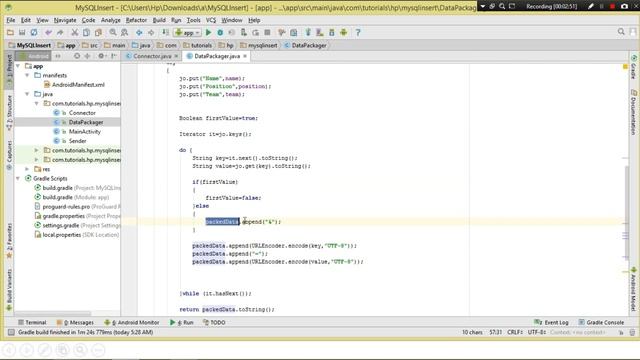Open the Terminal tool window
The width and height of the screenshot is (640, 360).
(x=32, y=322)
